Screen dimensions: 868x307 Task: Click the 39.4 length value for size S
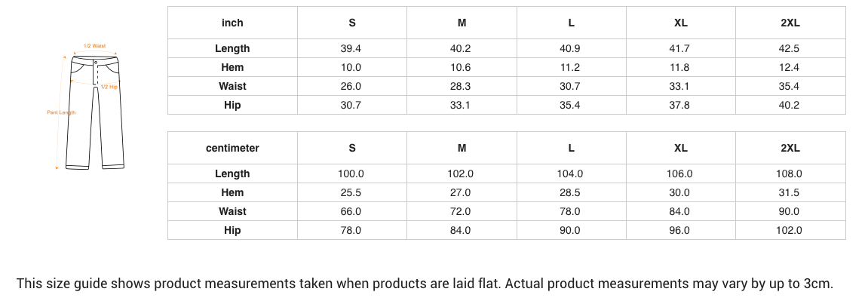[351, 48]
